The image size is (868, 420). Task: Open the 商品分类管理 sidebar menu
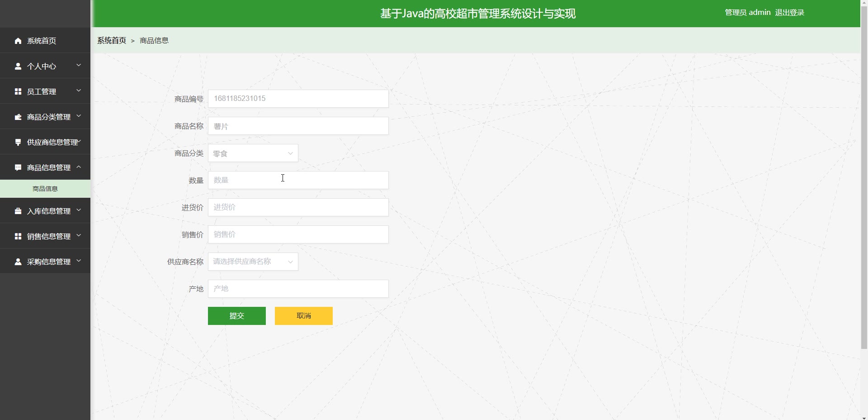[45, 117]
